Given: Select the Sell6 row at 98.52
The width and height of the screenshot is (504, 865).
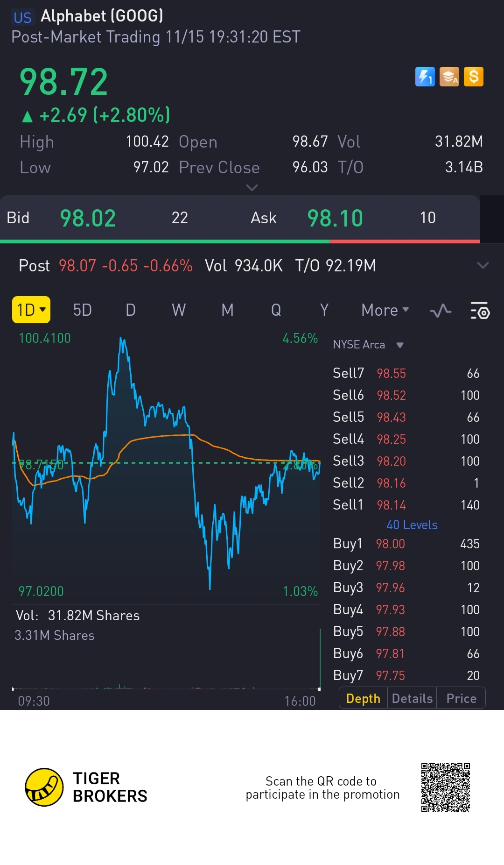Looking at the screenshot, I should tap(406, 395).
